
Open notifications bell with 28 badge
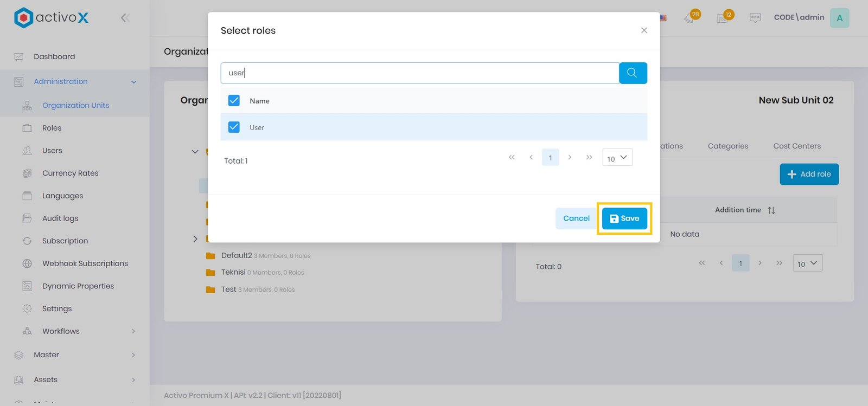(690, 18)
